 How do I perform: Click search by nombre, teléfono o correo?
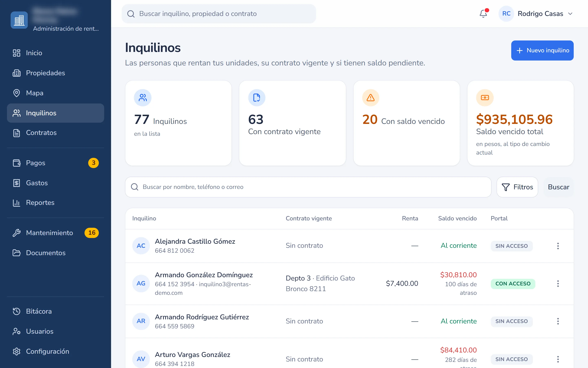(x=308, y=187)
